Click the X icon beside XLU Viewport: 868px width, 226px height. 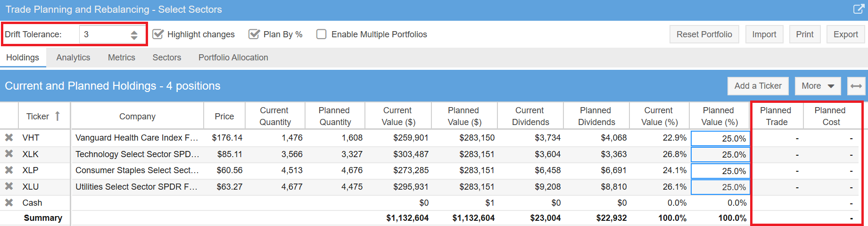9,186
